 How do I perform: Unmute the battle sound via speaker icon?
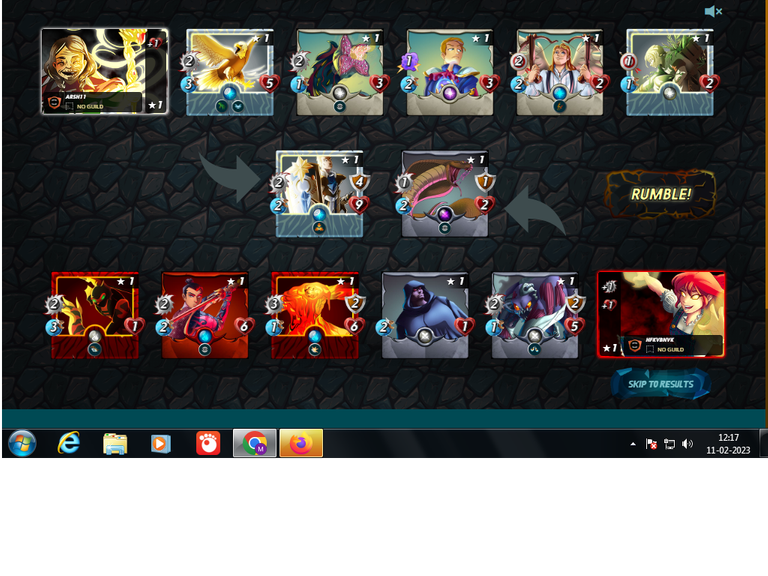713,11
